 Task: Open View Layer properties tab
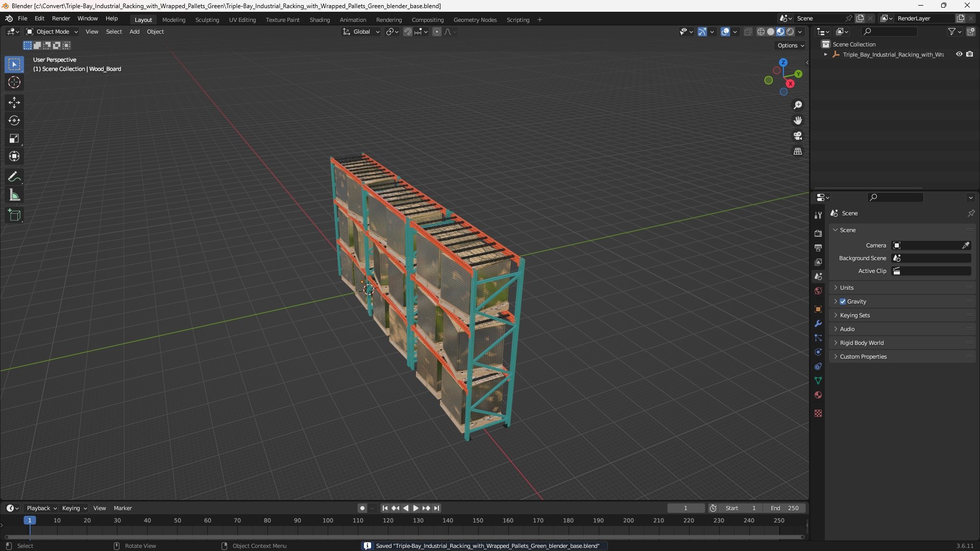coord(818,262)
